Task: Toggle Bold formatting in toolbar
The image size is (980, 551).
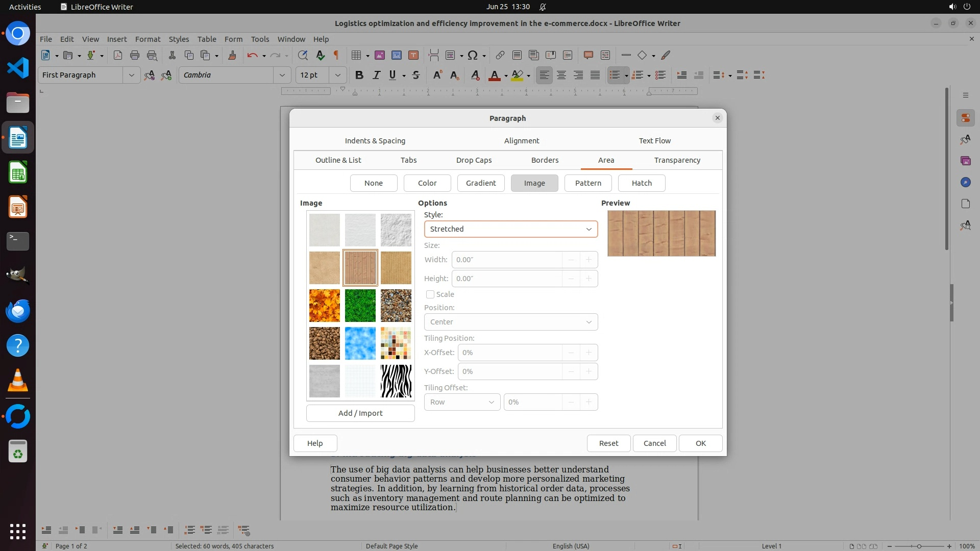Action: tap(359, 75)
